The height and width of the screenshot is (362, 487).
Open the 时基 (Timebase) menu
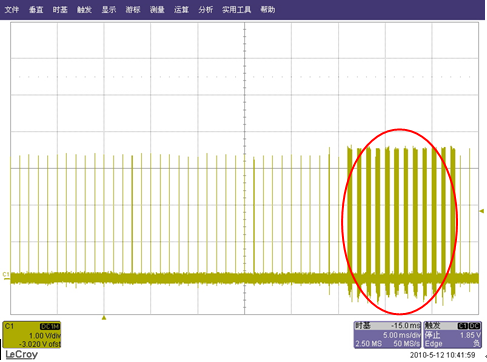click(x=60, y=10)
